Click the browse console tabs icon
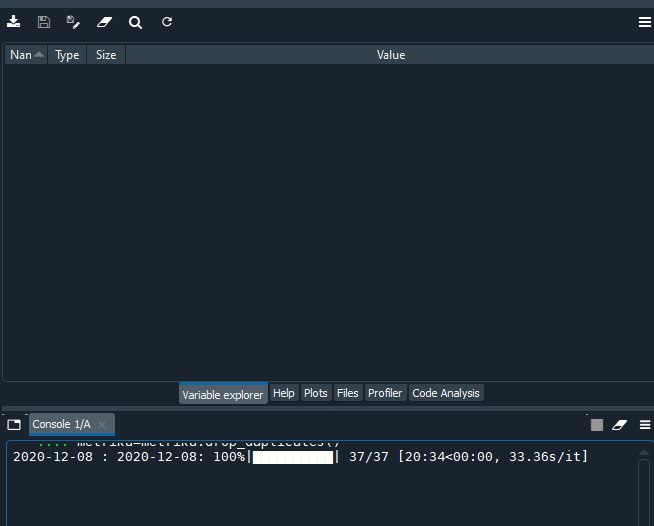Screen dimensions: 654x526 pyautogui.click(x=14, y=425)
